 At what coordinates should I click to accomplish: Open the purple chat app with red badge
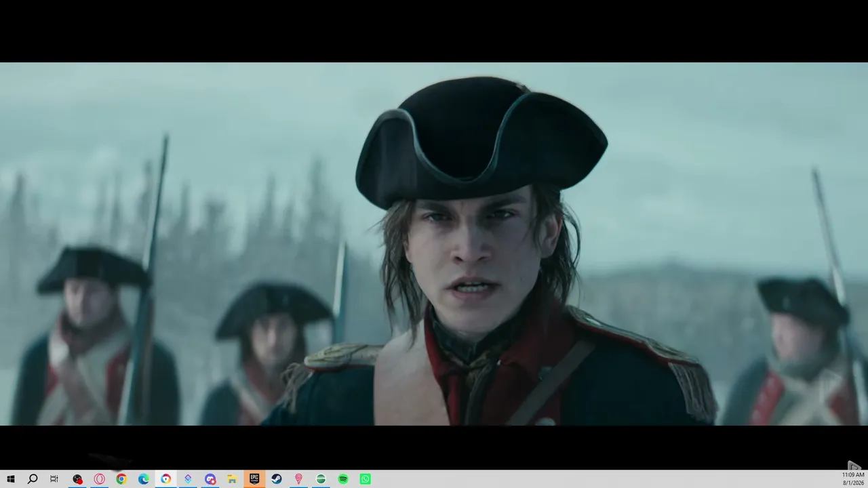coord(210,479)
